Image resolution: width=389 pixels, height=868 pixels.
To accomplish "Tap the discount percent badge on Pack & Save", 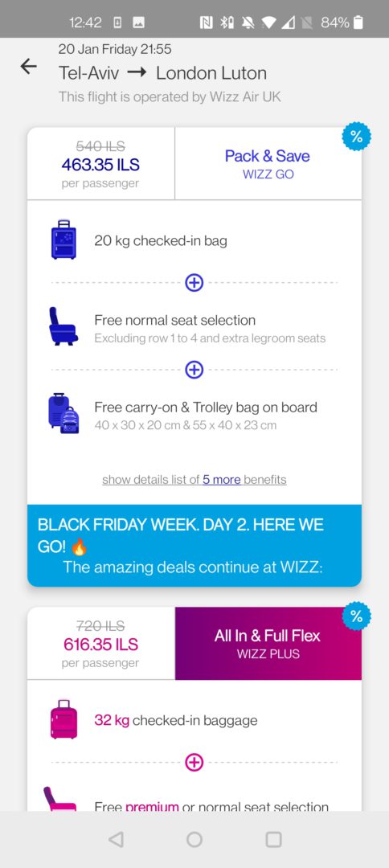I will [356, 137].
